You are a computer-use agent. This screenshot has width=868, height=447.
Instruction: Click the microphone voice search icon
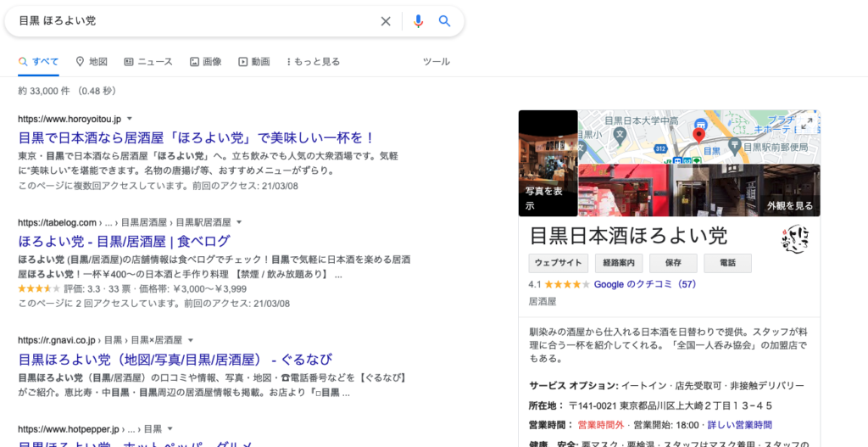pyautogui.click(x=418, y=21)
